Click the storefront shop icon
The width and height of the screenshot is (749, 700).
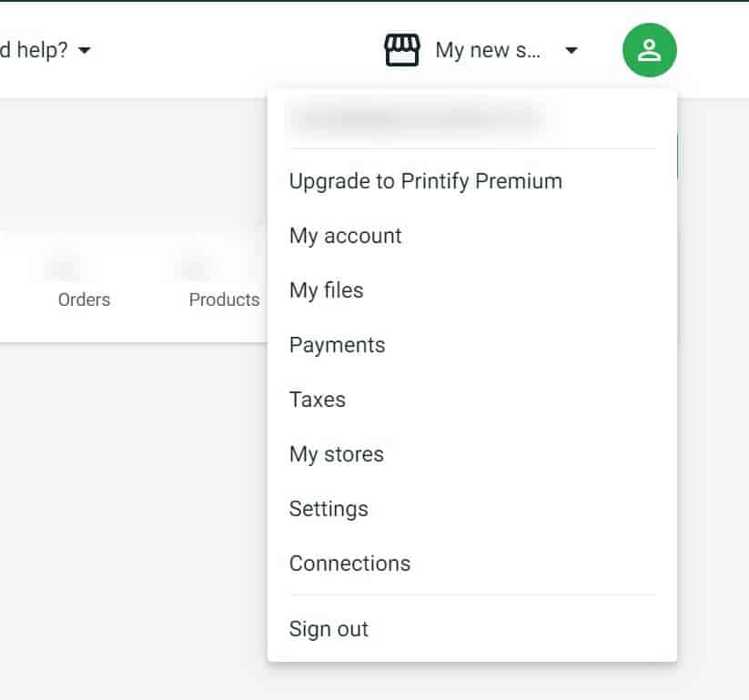tap(402, 50)
